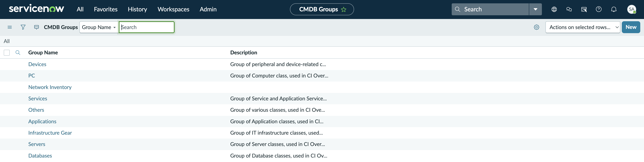Image resolution: width=644 pixels, height=162 pixels.
Task: Open the Network Inventory group record
Action: (50, 87)
